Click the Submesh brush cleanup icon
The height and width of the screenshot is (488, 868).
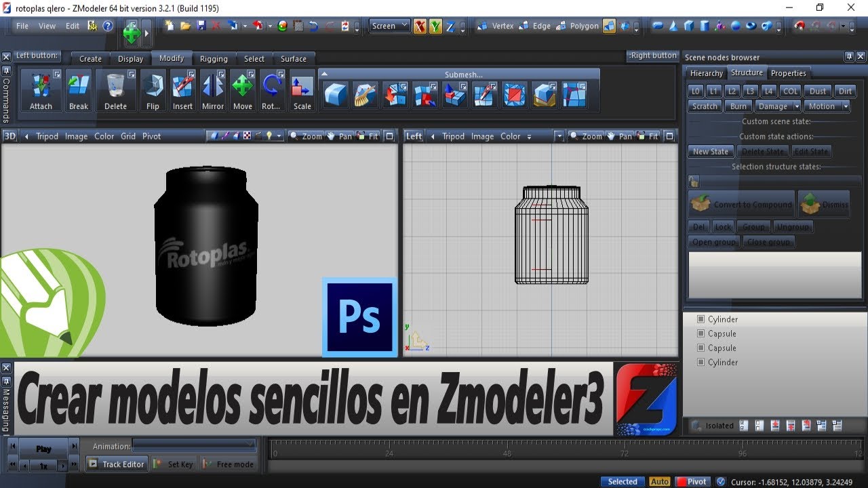[366, 94]
